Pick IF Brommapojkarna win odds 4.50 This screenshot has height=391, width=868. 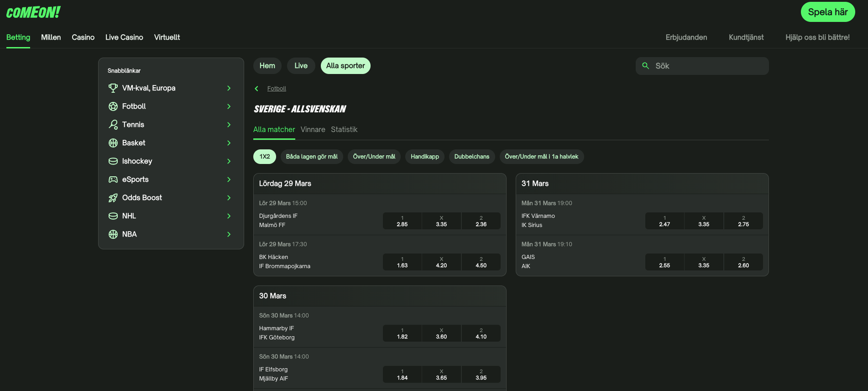(x=481, y=262)
